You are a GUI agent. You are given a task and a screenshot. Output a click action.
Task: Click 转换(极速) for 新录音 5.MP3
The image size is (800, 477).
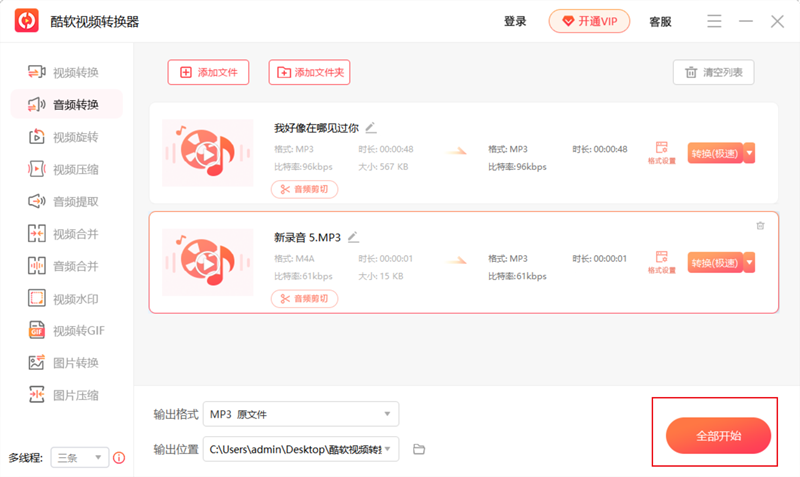click(715, 263)
